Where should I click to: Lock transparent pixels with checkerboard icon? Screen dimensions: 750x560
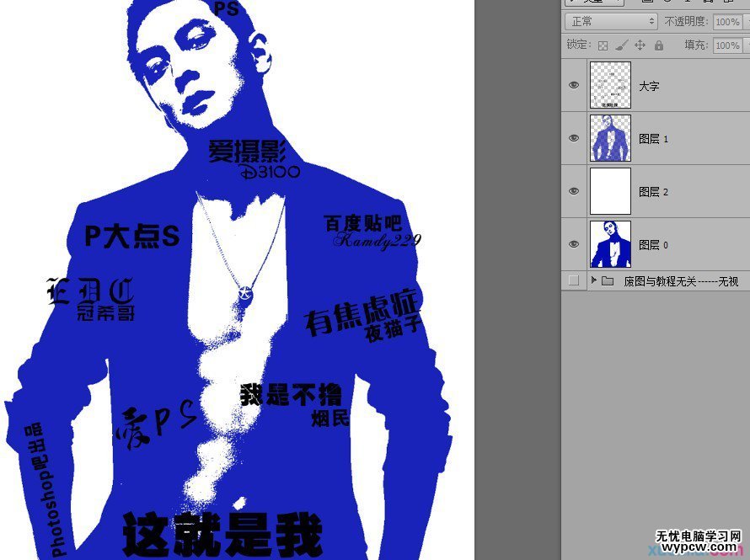[603, 45]
